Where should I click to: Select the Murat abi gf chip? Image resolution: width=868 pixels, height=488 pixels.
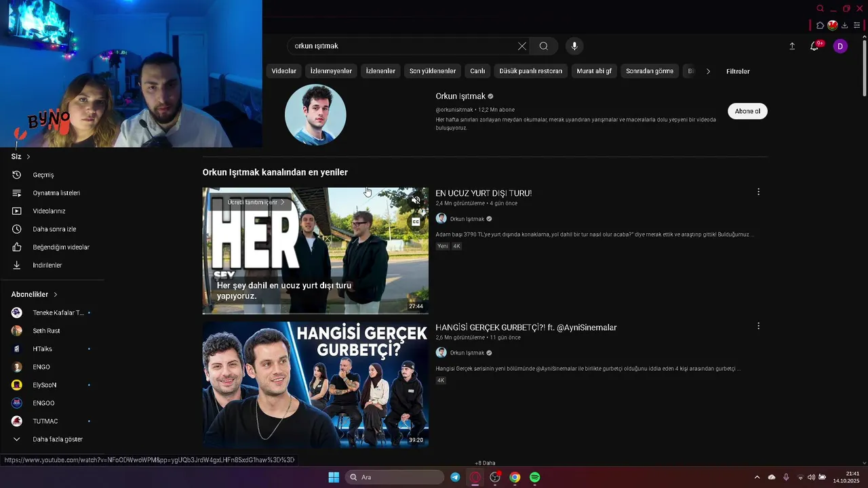click(594, 71)
